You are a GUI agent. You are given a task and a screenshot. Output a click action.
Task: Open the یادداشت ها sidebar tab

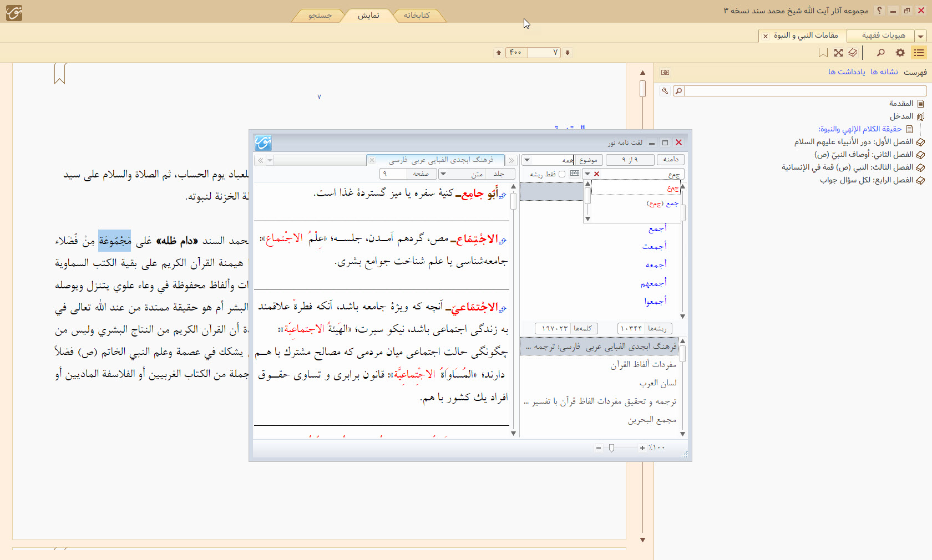(847, 72)
